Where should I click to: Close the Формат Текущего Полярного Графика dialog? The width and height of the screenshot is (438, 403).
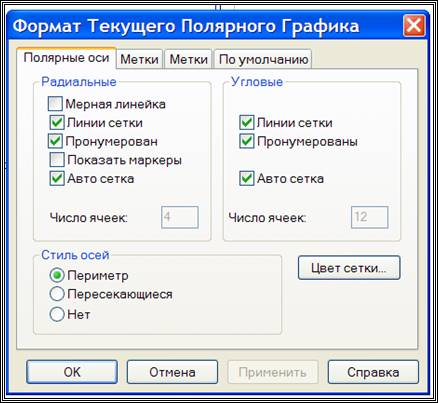pyautogui.click(x=414, y=26)
